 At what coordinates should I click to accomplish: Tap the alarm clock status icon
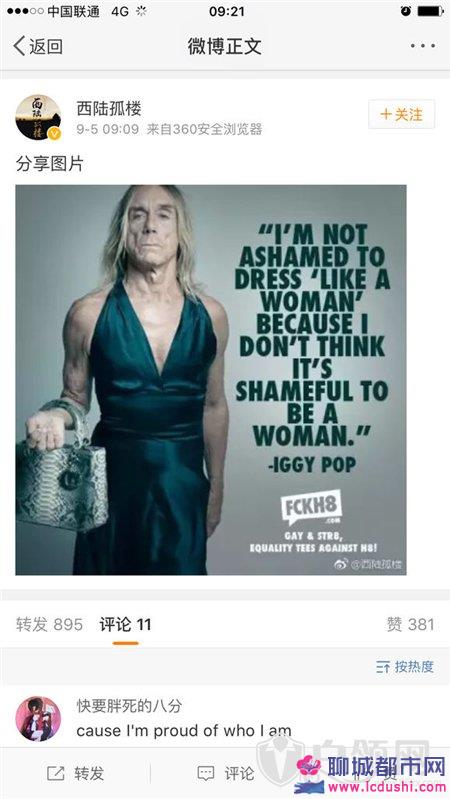tap(406, 11)
